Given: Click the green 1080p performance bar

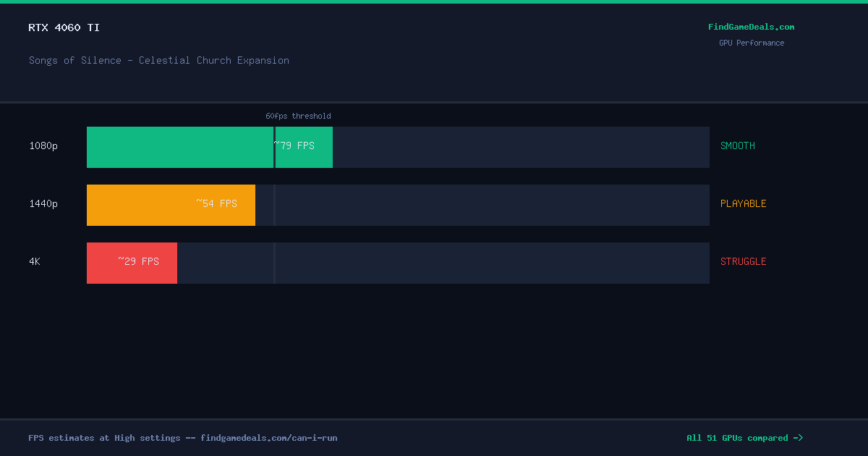Looking at the screenshot, I should (x=210, y=147).
